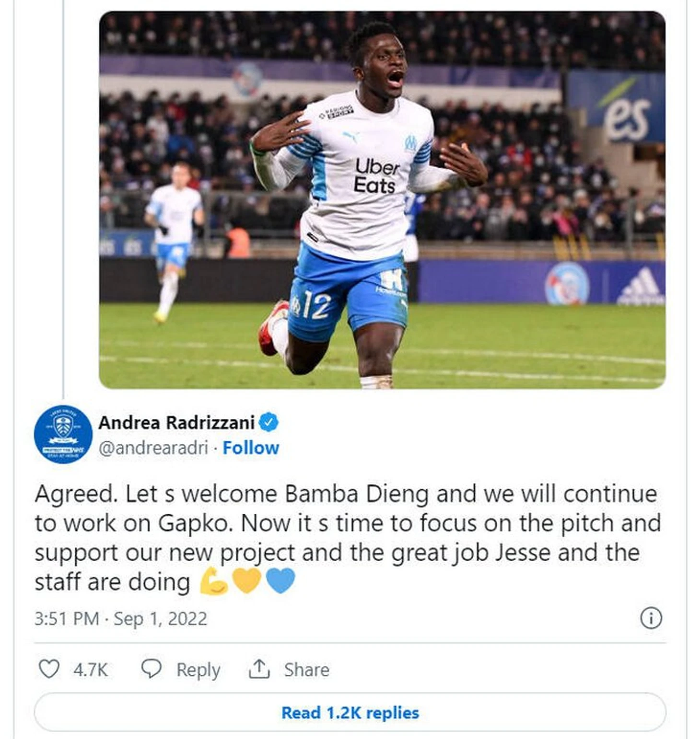Screen dimensions: 700x739
Task: Click the 4.7K likes count
Action: 90,670
